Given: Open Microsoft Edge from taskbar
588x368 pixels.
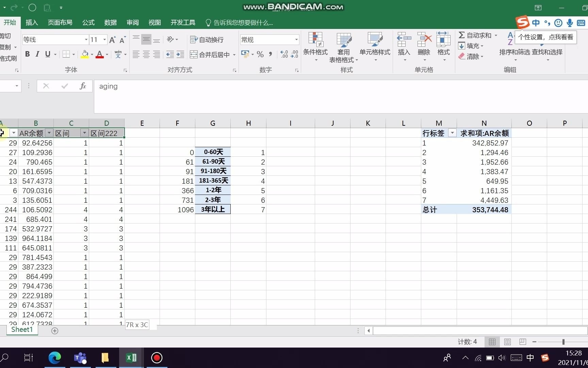Looking at the screenshot, I should pos(54,358).
